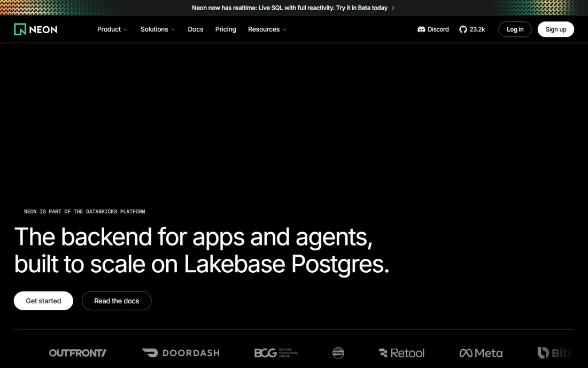The height and width of the screenshot is (368, 588).
Task: Click the Pepsi logo
Action: (x=338, y=353)
